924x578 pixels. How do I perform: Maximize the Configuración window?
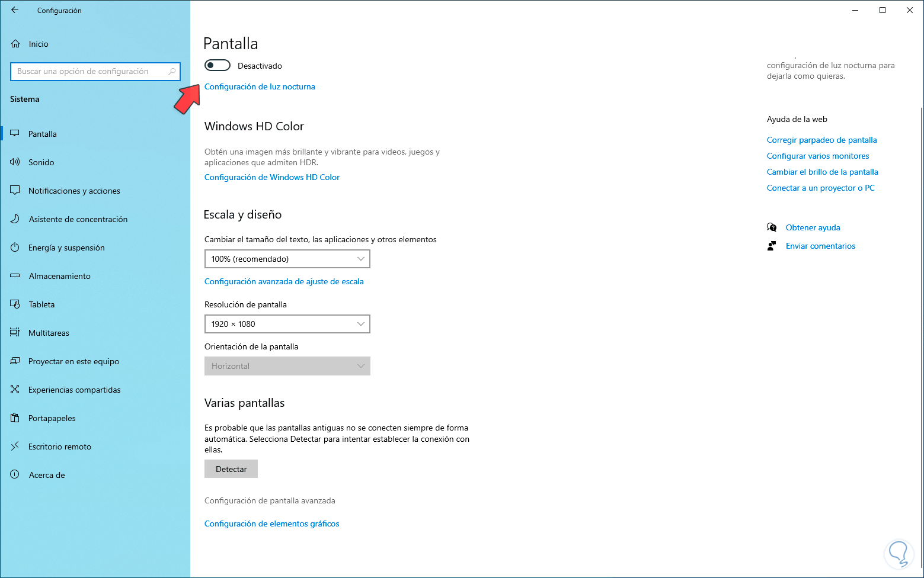tap(883, 10)
